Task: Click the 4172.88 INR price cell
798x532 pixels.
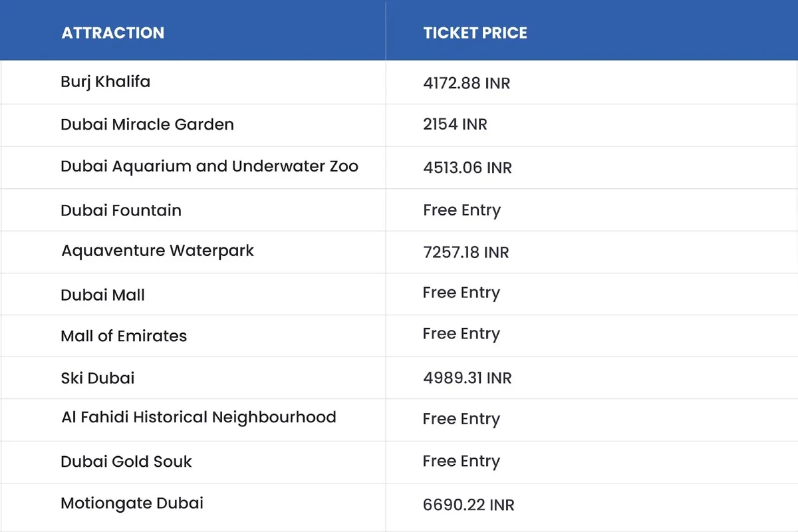Action: pos(467,84)
